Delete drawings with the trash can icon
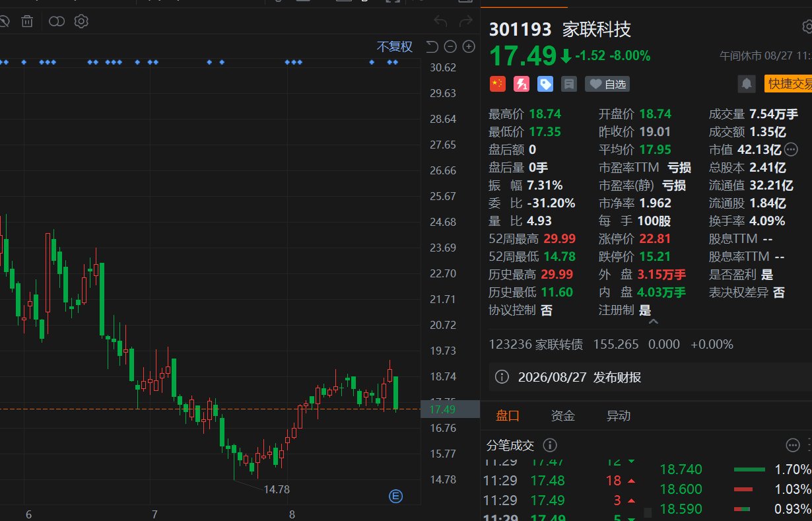Image resolution: width=812 pixels, height=521 pixels. (x=27, y=22)
